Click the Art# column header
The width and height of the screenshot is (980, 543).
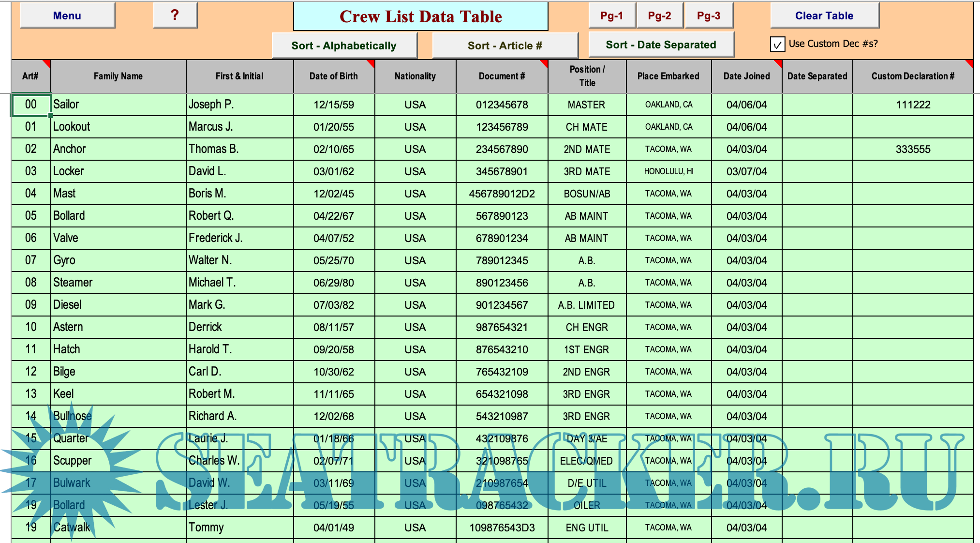30,76
